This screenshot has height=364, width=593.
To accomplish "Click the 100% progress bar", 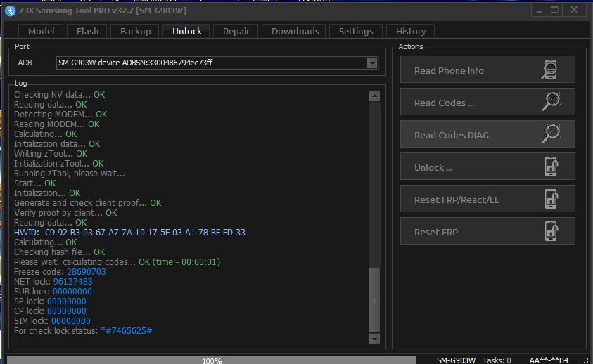I will [212, 360].
